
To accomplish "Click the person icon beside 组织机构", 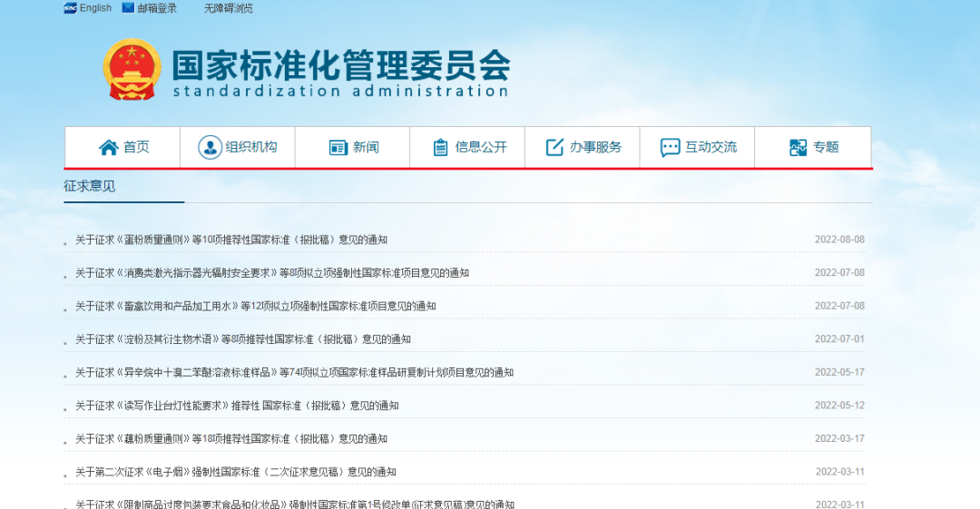I will (210, 148).
